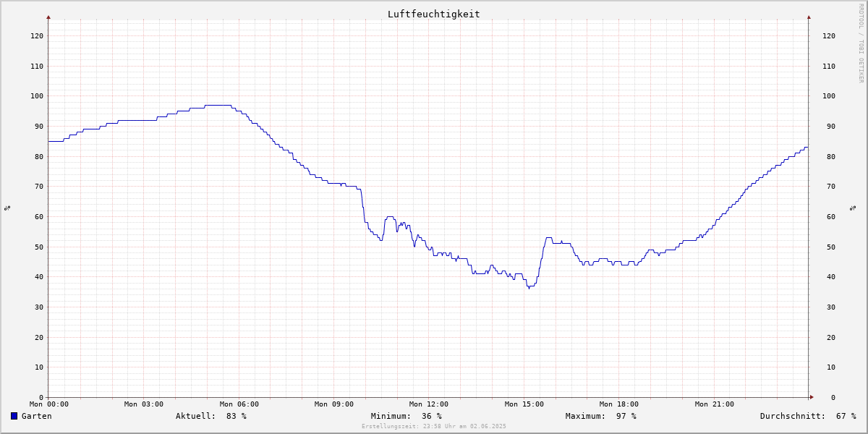Click "80" on the right y-axis
868x434 pixels.
(x=831, y=156)
